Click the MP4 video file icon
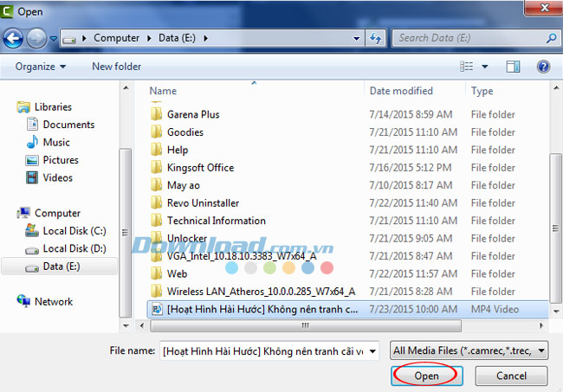Viewport: 563px width, 392px height. (157, 309)
